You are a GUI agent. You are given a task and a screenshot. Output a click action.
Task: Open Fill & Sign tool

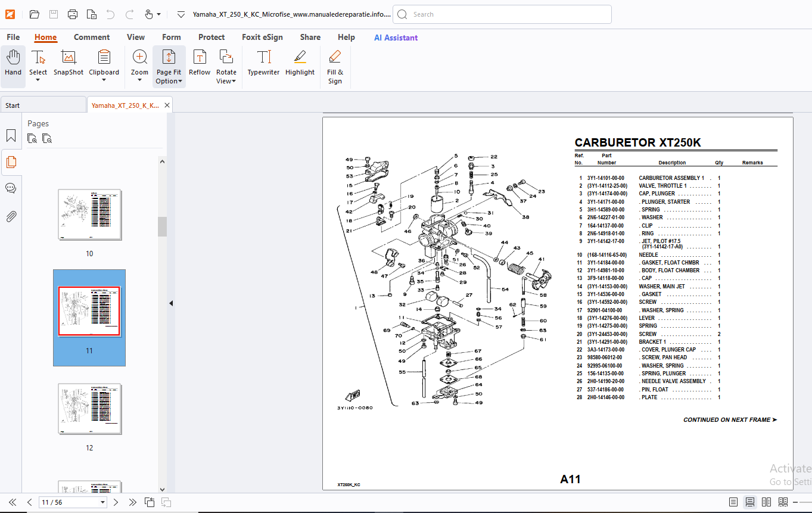(335, 67)
